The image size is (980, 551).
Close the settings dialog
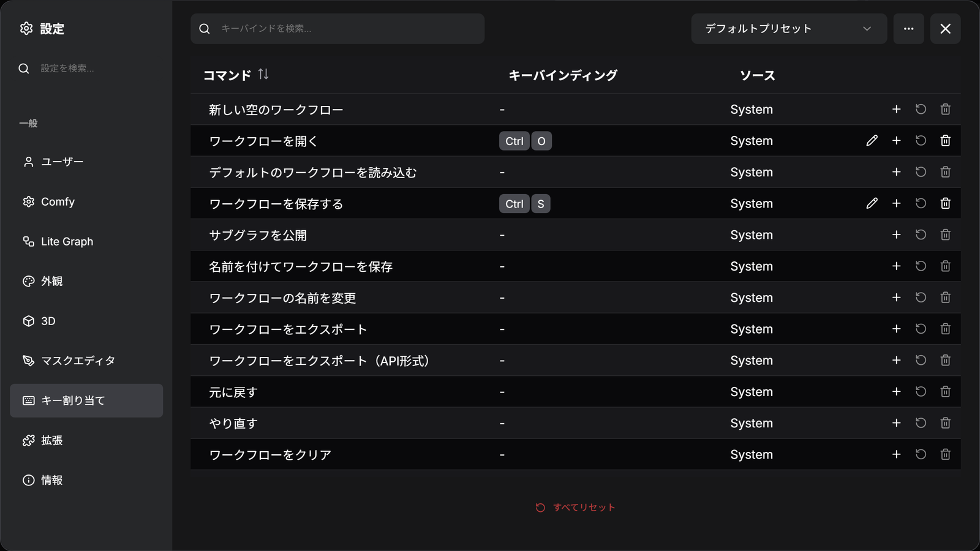pos(945,29)
